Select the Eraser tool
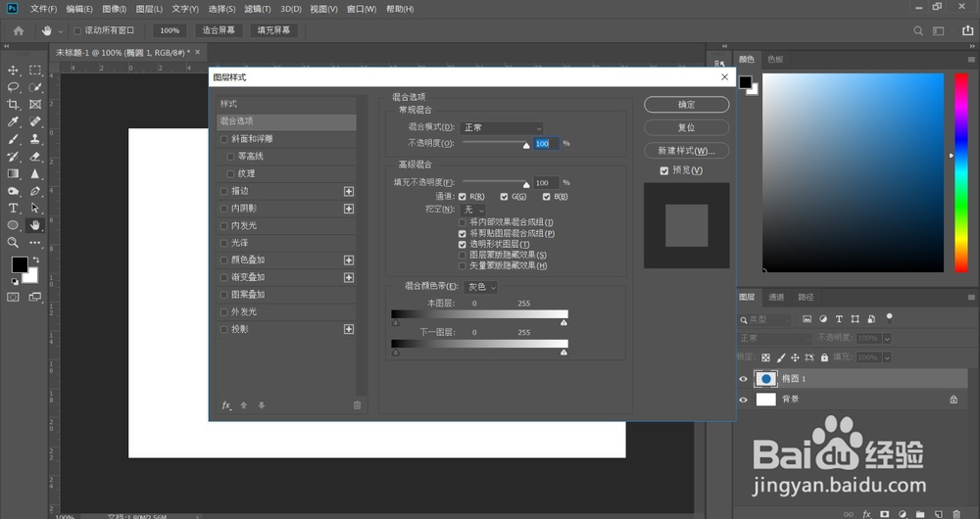The width and height of the screenshot is (980, 519). [35, 157]
